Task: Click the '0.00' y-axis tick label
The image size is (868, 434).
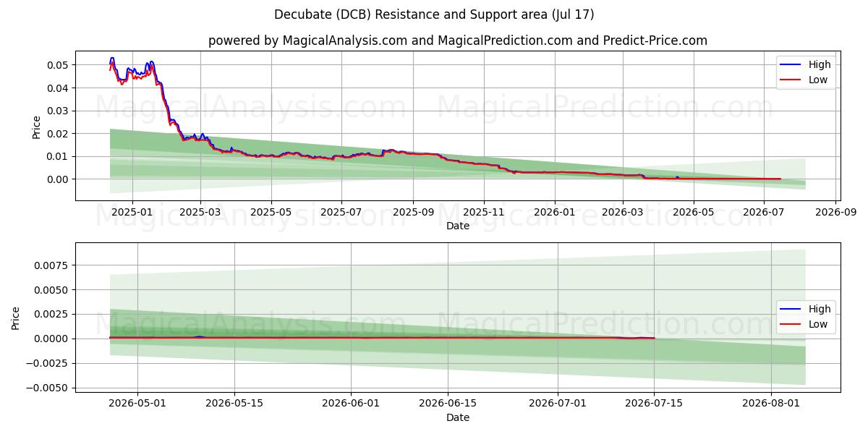Action: [x=58, y=179]
